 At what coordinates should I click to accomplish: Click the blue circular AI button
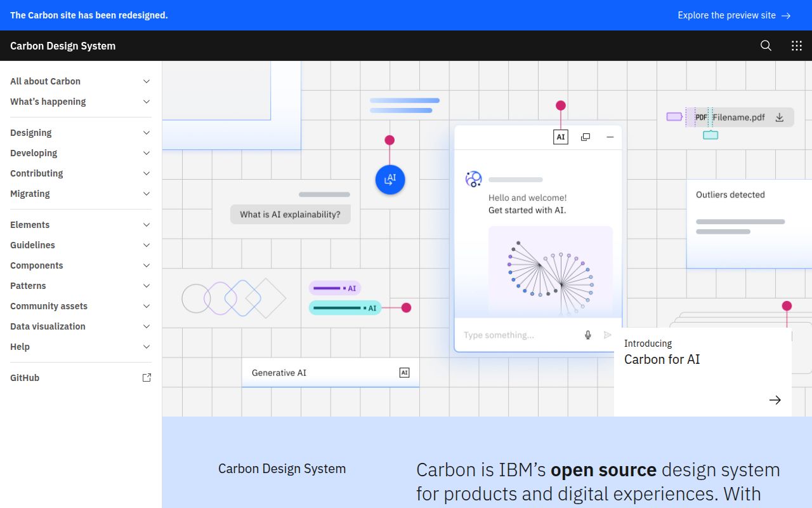point(390,180)
